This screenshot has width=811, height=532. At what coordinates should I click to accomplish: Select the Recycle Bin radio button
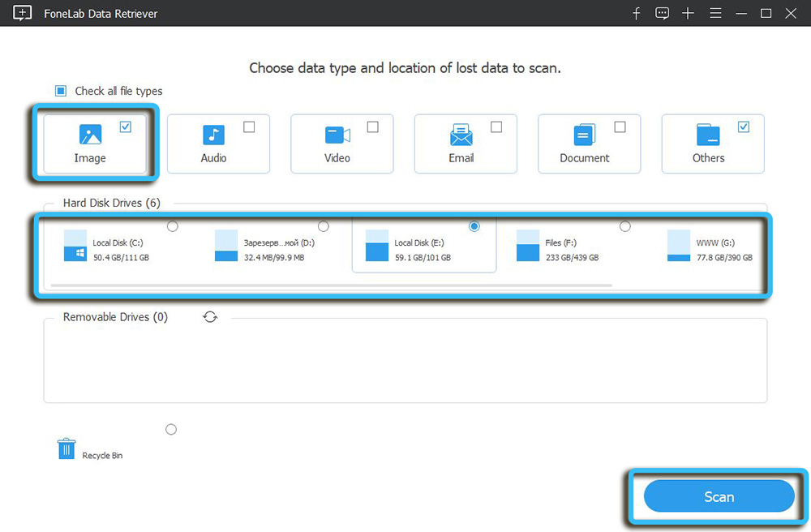pyautogui.click(x=170, y=429)
